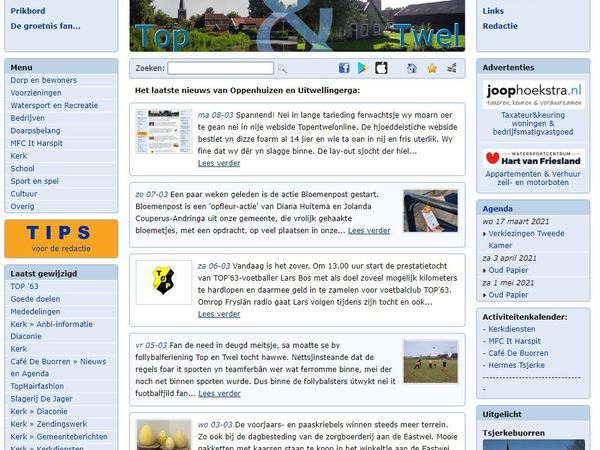Open Dorp en bewoners menu item
This screenshot has height=450, width=600.
click(44, 80)
